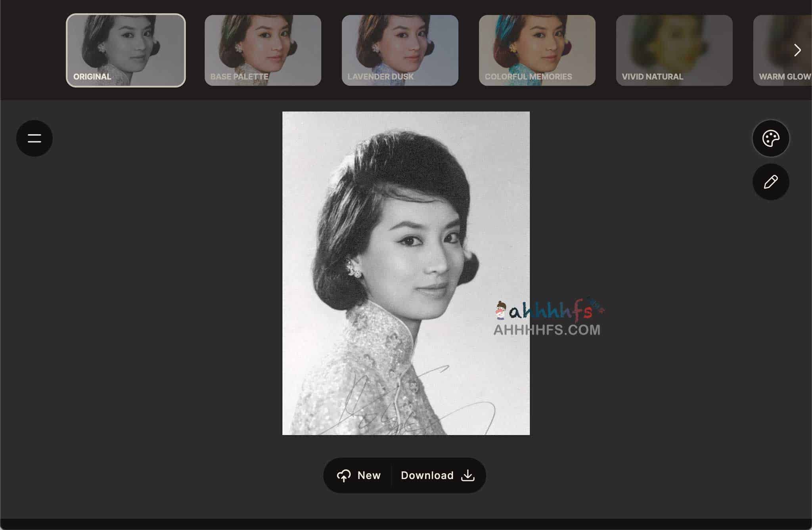Select the pencil edit tool
Viewport: 812px width, 530px height.
point(770,182)
